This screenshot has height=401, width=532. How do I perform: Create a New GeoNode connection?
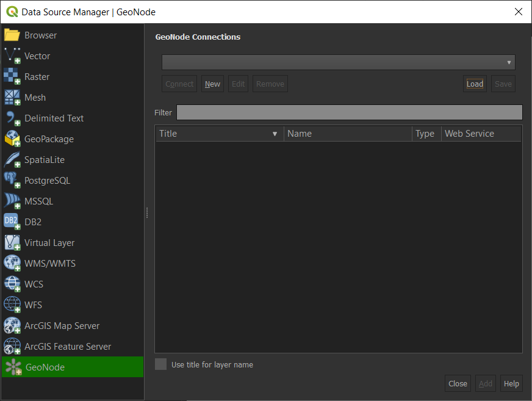212,84
